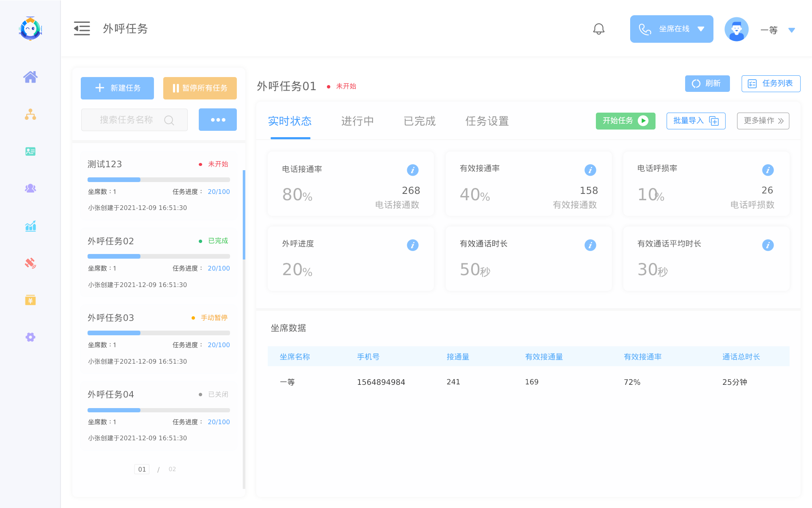Click the info icon for 有效接通率

(x=590, y=170)
